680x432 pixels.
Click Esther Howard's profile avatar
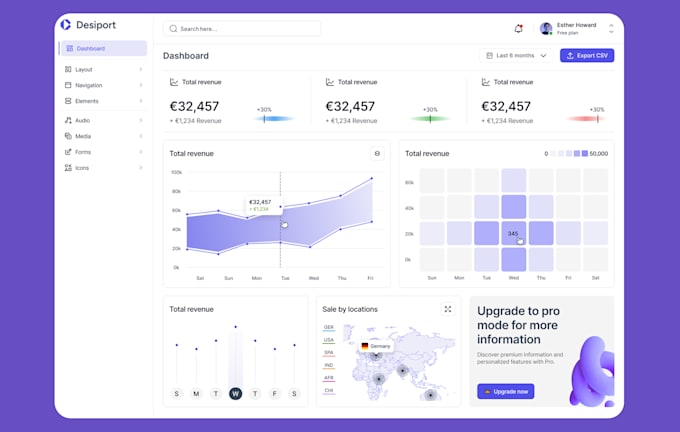[546, 29]
